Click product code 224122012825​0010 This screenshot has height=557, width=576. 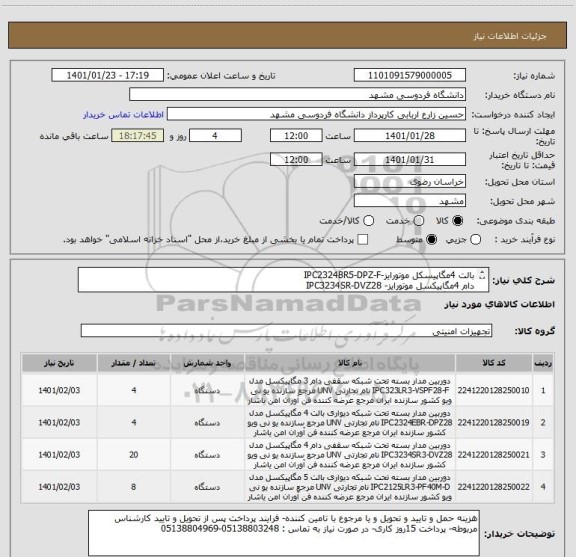(x=493, y=391)
